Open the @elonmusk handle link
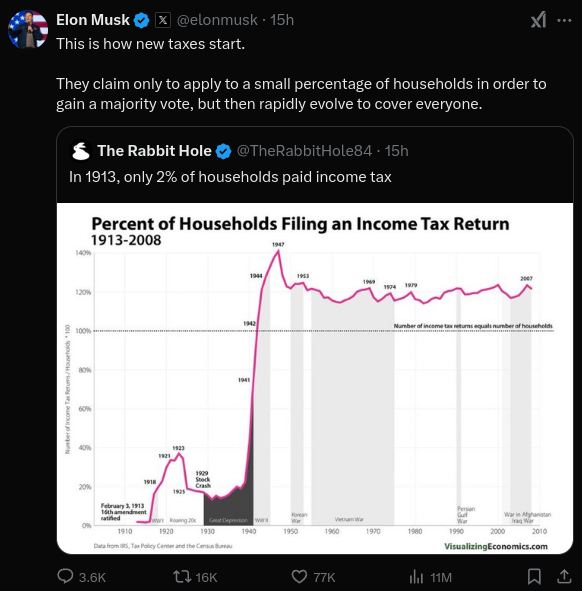This screenshot has width=582, height=591. coord(217,20)
